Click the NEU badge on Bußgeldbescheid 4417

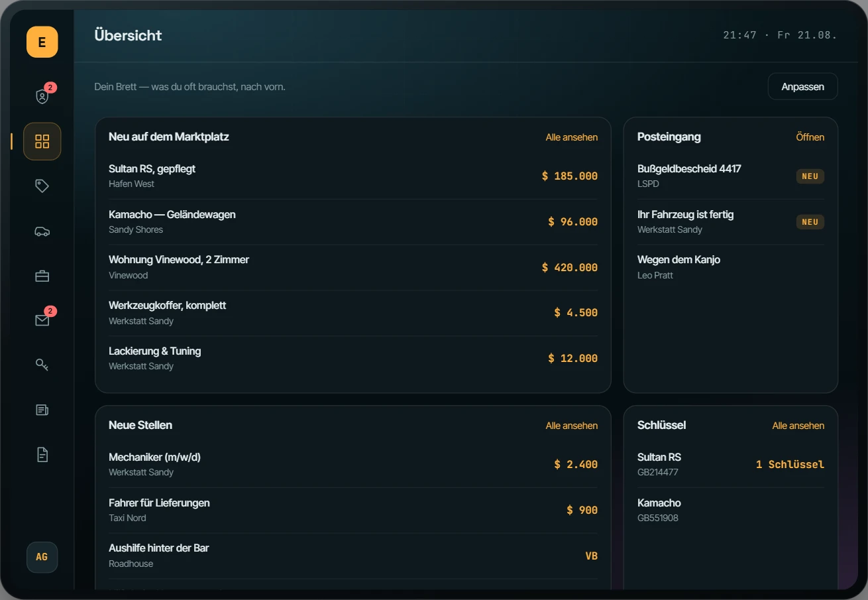810,176
